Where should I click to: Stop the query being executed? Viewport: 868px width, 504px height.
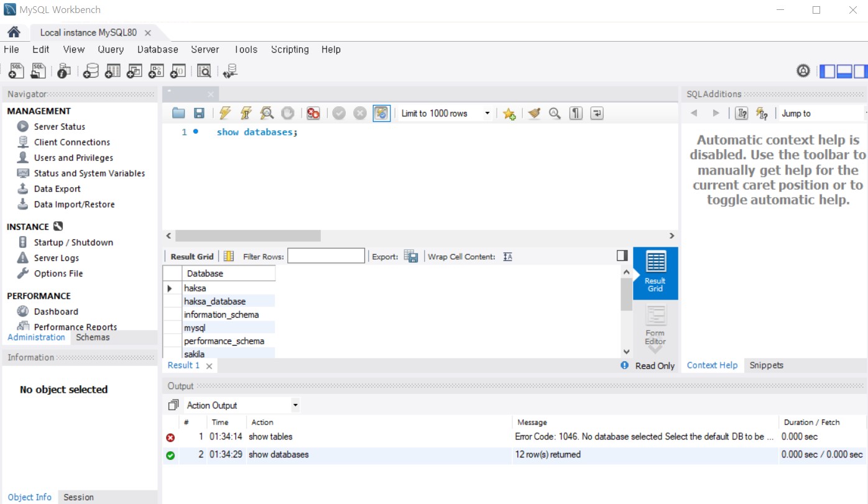tap(287, 113)
